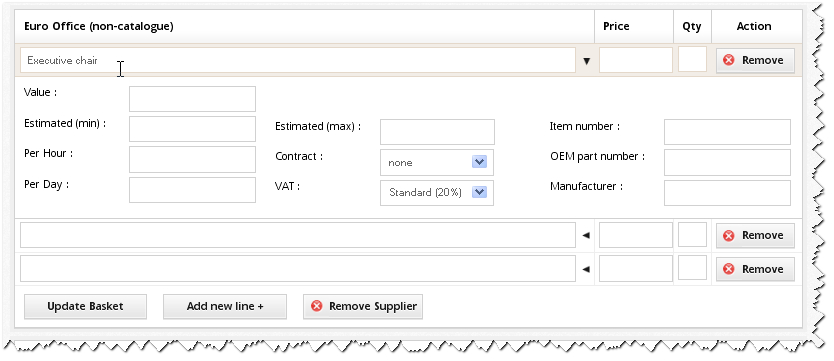Viewport: 834px width, 361px height.
Task: Expand the second item row arrow
Action: tap(586, 235)
